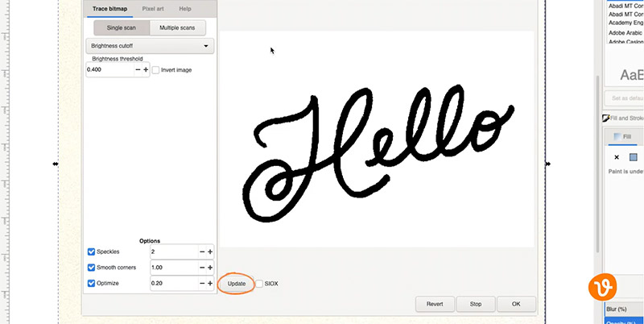Image resolution: width=644 pixels, height=324 pixels.
Task: Click the Revert button
Action: click(435, 305)
